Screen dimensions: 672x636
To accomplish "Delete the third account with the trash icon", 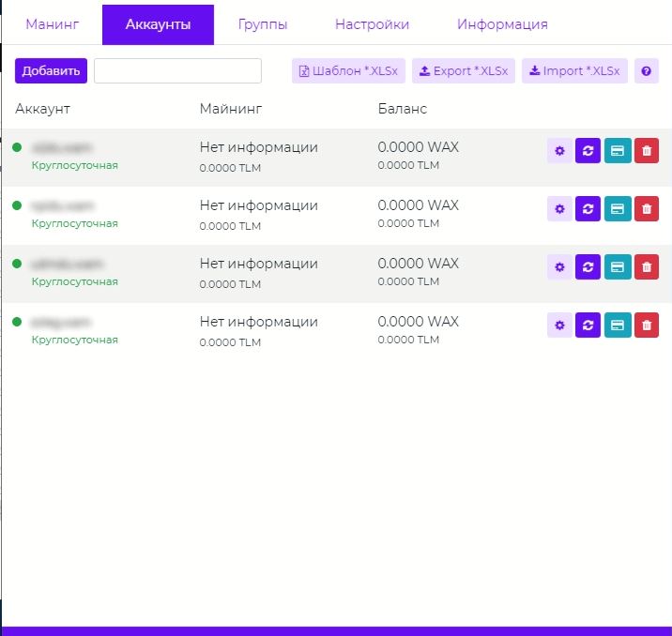I will click(x=647, y=267).
